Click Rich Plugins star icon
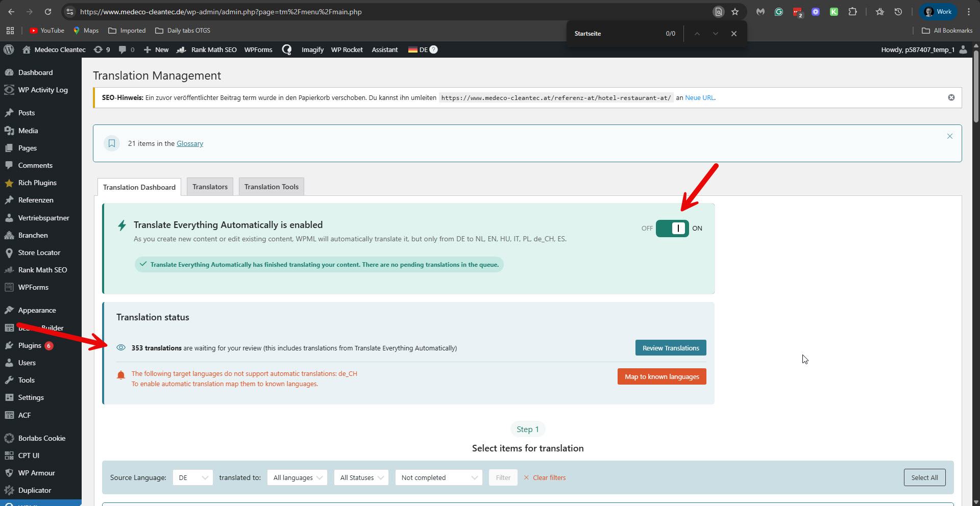Image resolution: width=980 pixels, height=506 pixels. (x=9, y=183)
